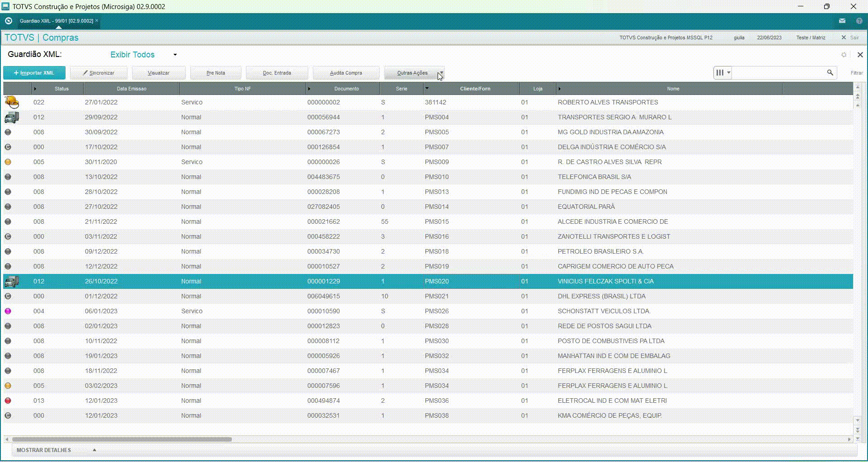This screenshot has width=868, height=462.
Task: Click orange status dot for R. DE CASTRO ALVES
Action: pos(8,162)
